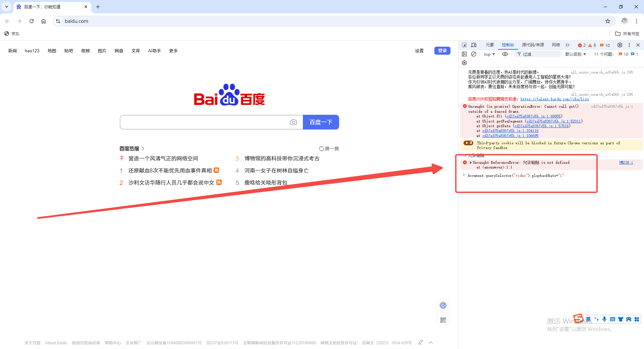644x349 pixels.
Task: Open console settings gear icon
Action: click(464, 63)
